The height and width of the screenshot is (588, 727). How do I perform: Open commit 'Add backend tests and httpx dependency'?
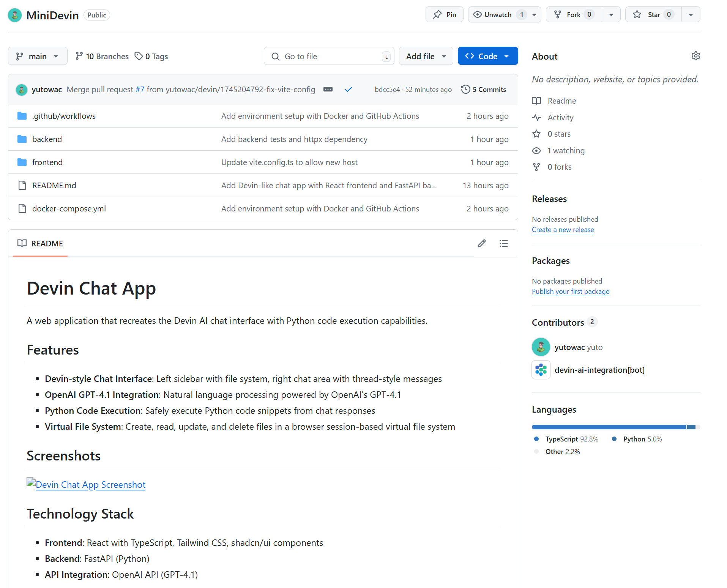294,139
